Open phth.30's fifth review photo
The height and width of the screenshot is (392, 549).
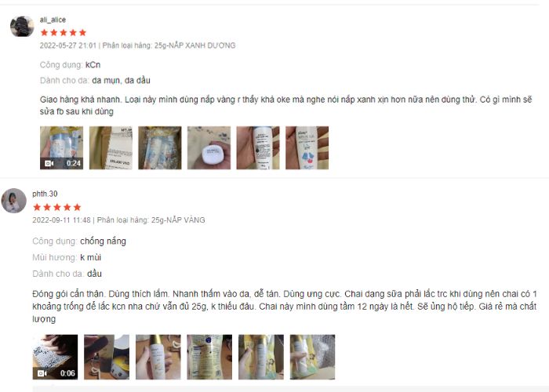[261, 357]
